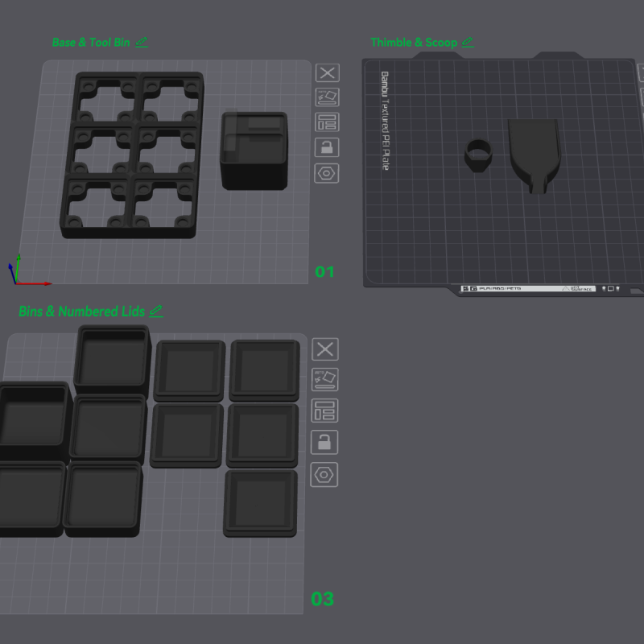Arrange objects on plate 03
Viewport: 644px width, 644px height.
[x=325, y=411]
